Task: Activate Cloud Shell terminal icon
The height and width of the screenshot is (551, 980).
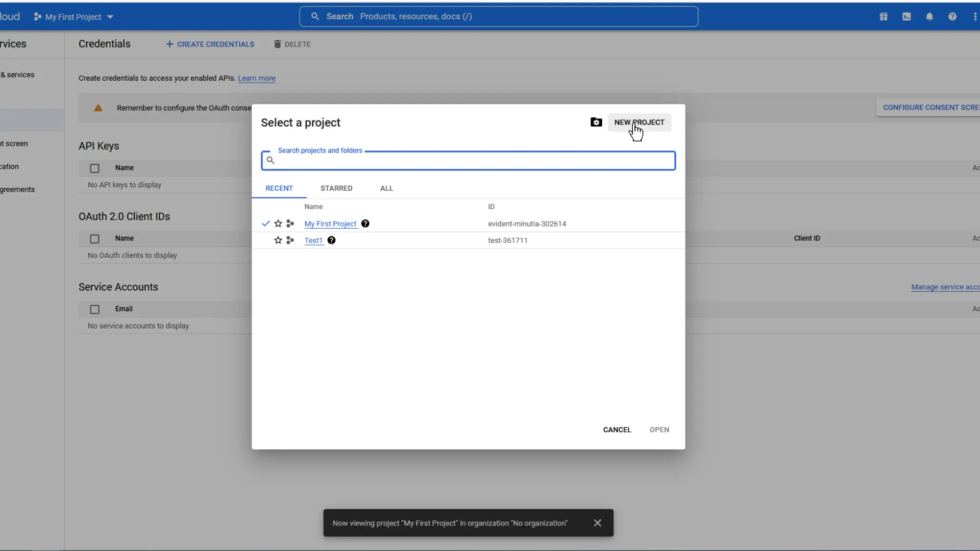Action: [x=906, y=17]
